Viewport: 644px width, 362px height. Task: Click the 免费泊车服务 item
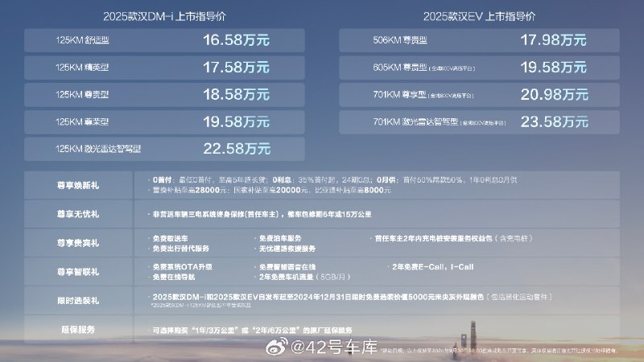click(x=280, y=238)
